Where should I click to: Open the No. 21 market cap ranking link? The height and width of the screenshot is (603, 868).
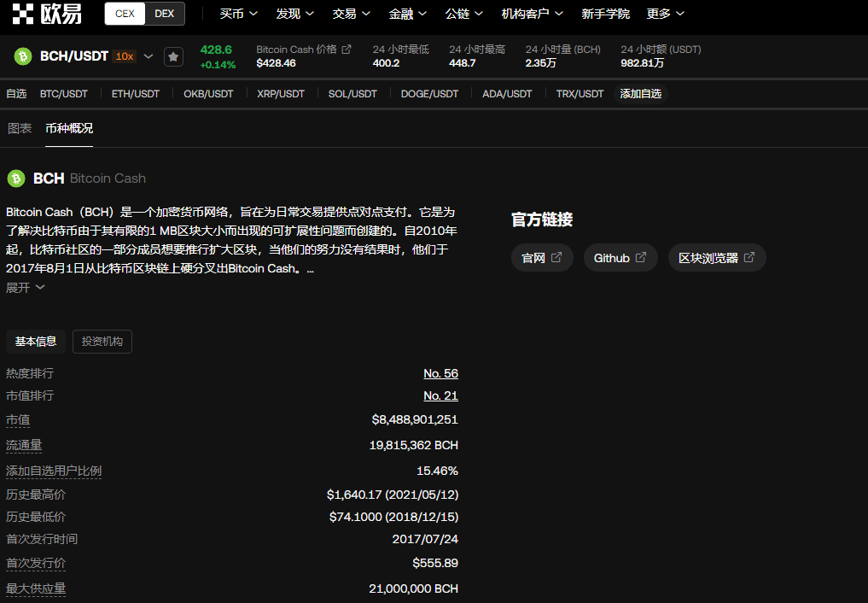(440, 395)
